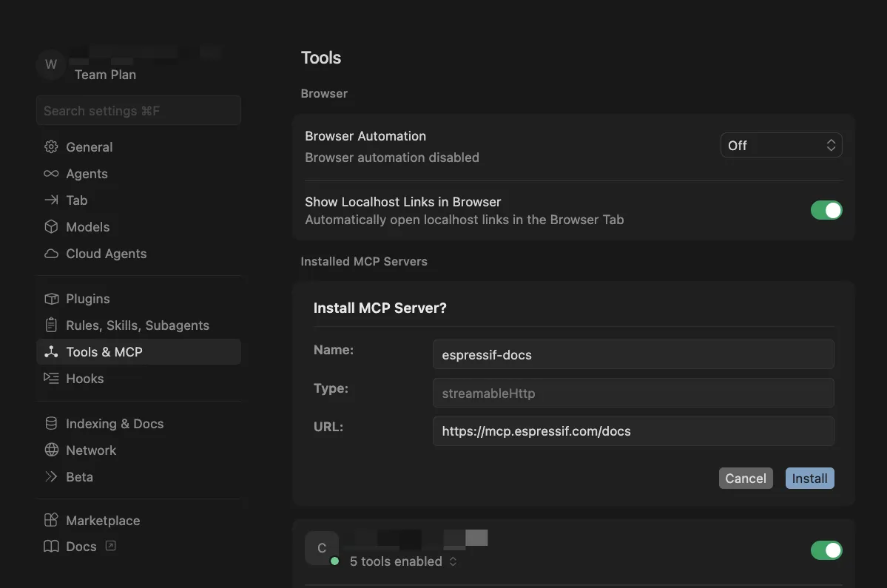The height and width of the screenshot is (588, 887).
Task: Open Rules, Skills, Subagents page
Action: click(138, 325)
